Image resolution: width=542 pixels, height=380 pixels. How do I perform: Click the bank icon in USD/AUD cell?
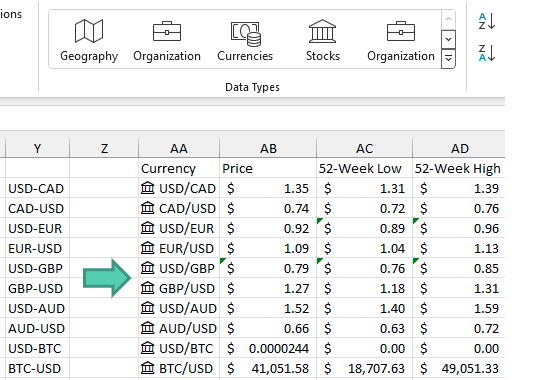click(148, 308)
